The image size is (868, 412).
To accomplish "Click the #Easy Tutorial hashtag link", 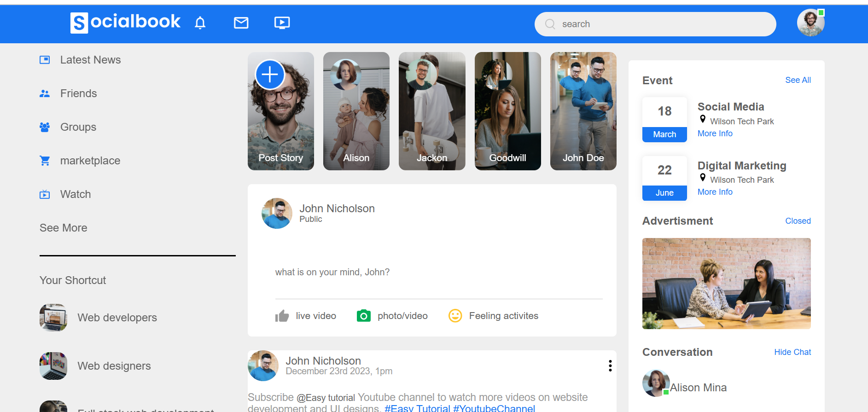I will click(x=417, y=408).
